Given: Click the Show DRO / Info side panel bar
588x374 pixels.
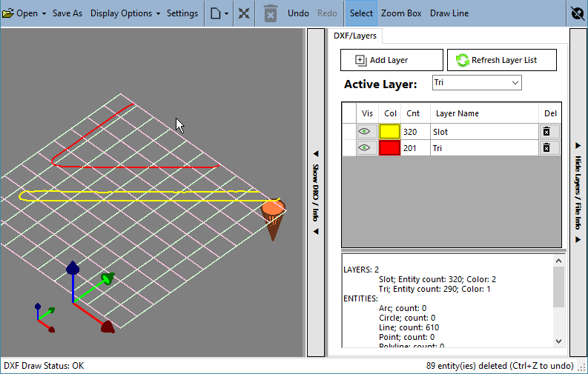Looking at the screenshot, I should [x=316, y=193].
